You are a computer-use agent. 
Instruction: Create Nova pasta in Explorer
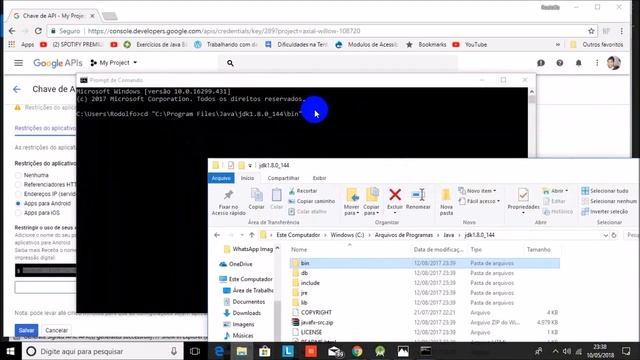coord(446,202)
